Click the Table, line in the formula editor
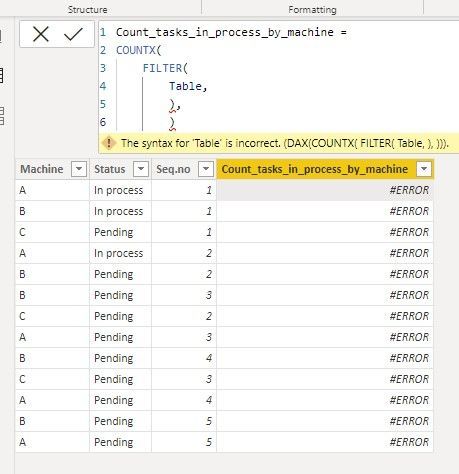Screen dimensions: 459x474 [x=188, y=86]
